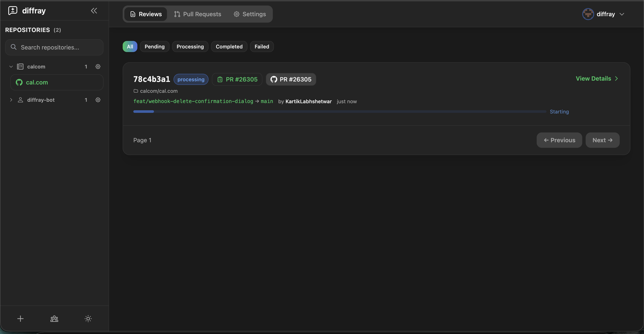Image resolution: width=644 pixels, height=334 pixels.
Task: Open settings for diffray-bot repository
Action: (x=98, y=100)
